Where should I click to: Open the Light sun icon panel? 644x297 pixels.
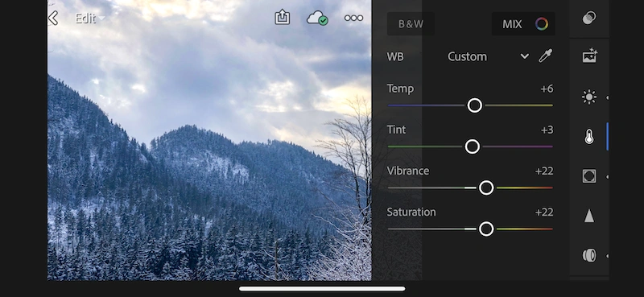pos(589,97)
